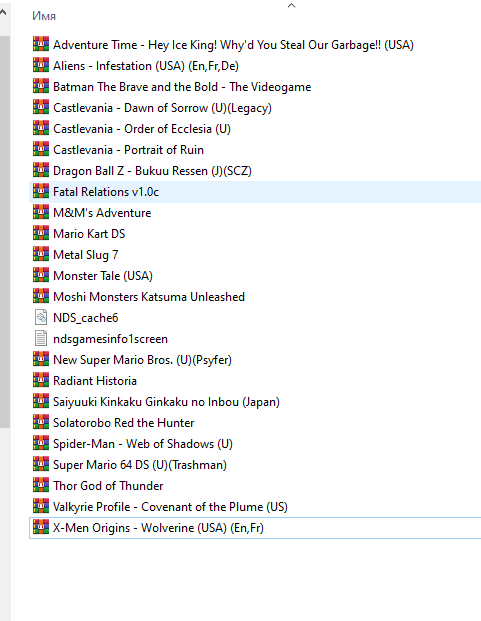This screenshot has width=481, height=621.
Task: Click the left pane scroll up arrow
Action: point(4,12)
